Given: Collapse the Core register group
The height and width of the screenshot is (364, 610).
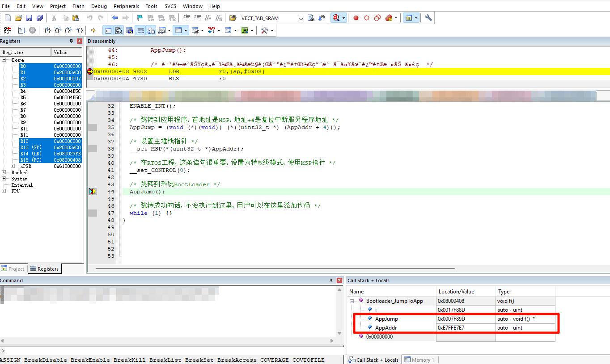Looking at the screenshot, I should [x=4, y=60].
